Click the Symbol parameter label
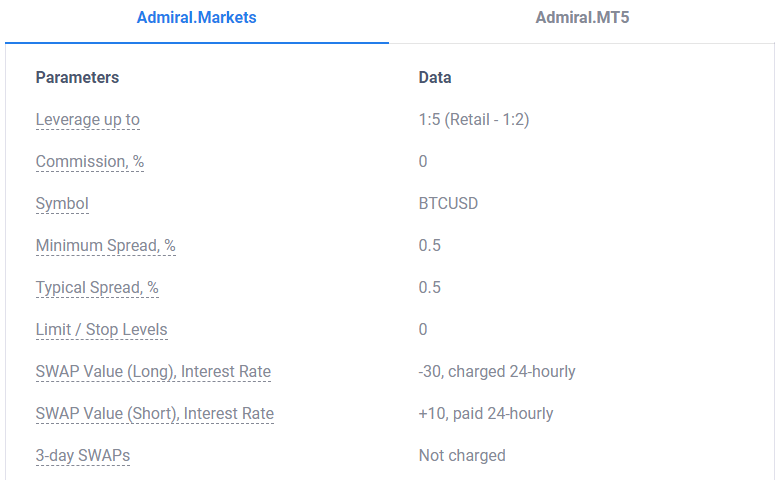This screenshot has width=781, height=480. point(62,204)
